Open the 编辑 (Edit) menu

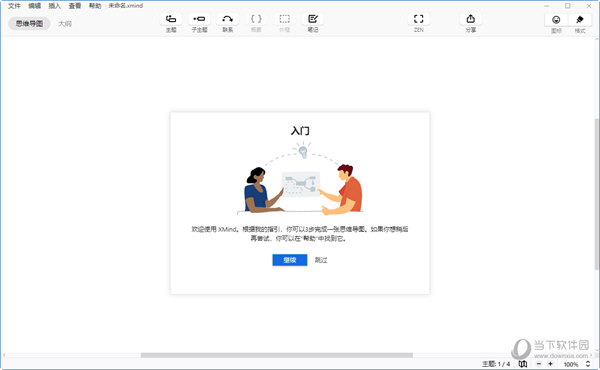tap(34, 6)
